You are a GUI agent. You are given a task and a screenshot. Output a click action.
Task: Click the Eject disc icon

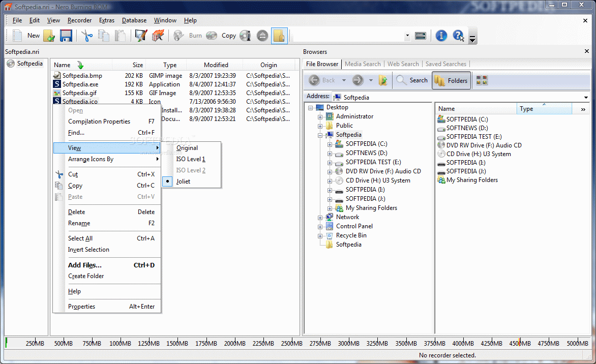[x=262, y=36]
